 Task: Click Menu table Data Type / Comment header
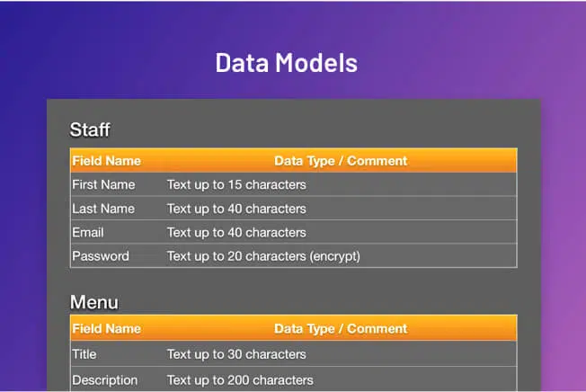[x=341, y=328]
